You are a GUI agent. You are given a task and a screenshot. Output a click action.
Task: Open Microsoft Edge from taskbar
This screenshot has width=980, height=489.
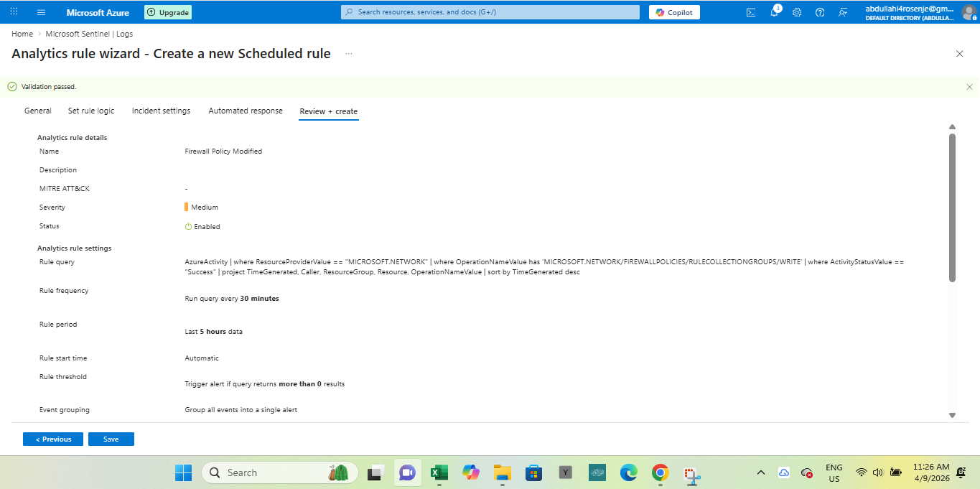point(629,472)
